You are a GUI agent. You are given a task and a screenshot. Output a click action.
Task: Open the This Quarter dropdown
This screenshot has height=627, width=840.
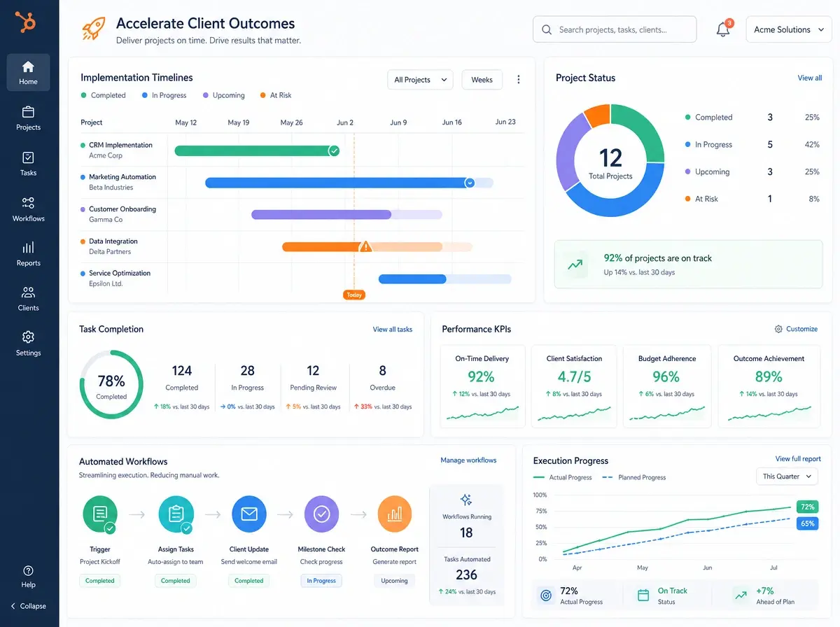[x=787, y=477]
